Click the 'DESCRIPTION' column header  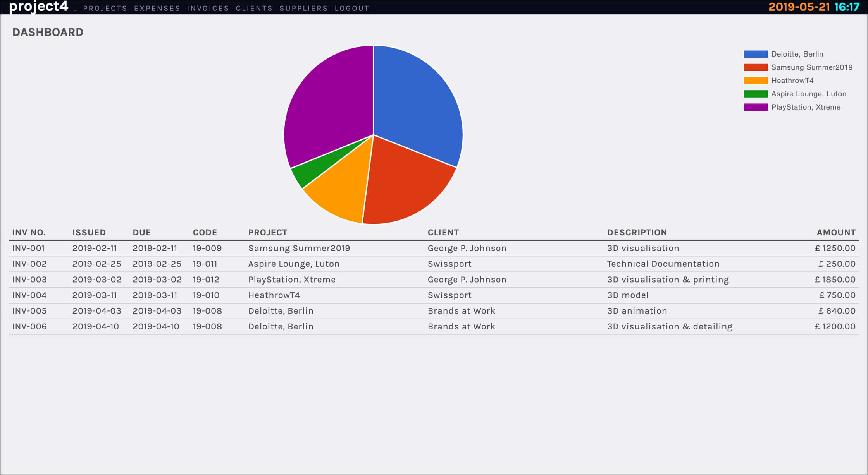point(637,233)
